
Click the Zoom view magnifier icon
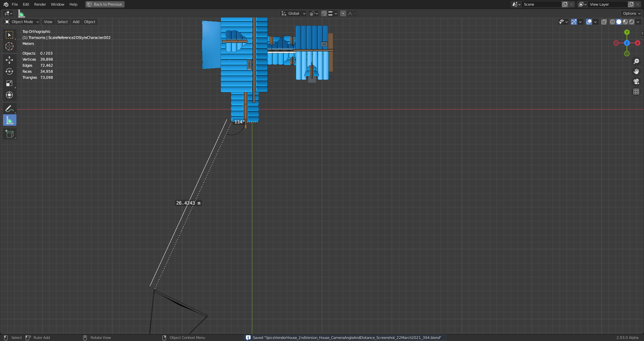coord(636,61)
